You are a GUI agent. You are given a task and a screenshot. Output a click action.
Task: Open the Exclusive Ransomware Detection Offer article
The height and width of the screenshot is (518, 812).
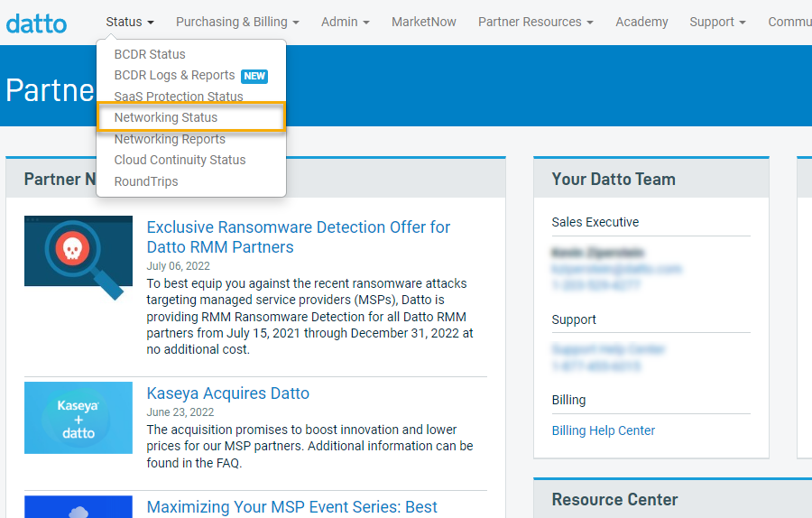coord(299,236)
